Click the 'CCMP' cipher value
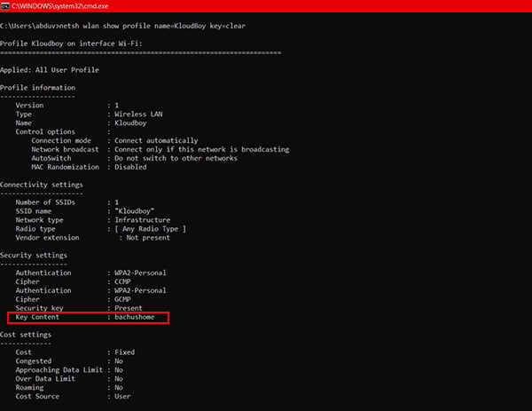Screen dimensions: 532x411 click(x=122, y=282)
